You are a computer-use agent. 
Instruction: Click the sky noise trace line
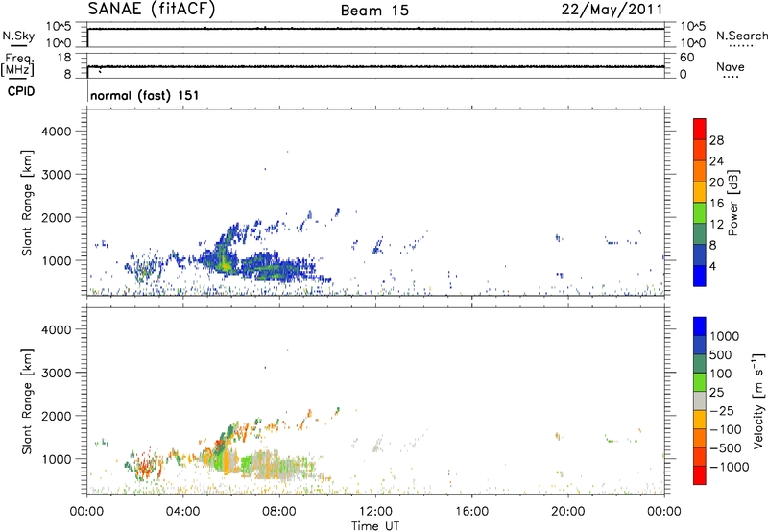point(375,29)
